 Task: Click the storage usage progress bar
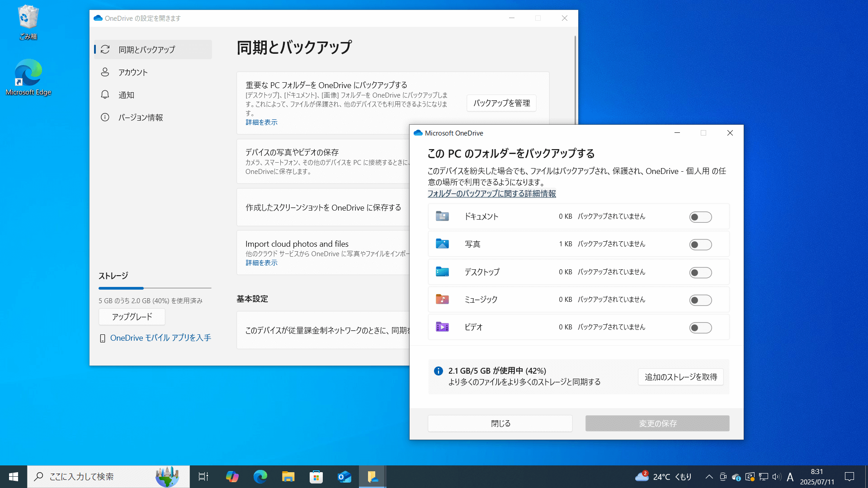[x=155, y=288]
